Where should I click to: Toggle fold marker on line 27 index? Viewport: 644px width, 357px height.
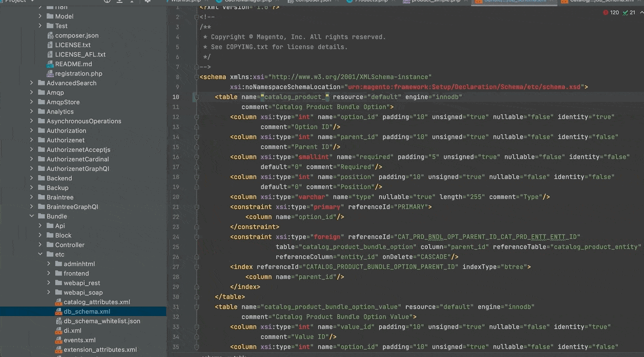click(x=196, y=267)
